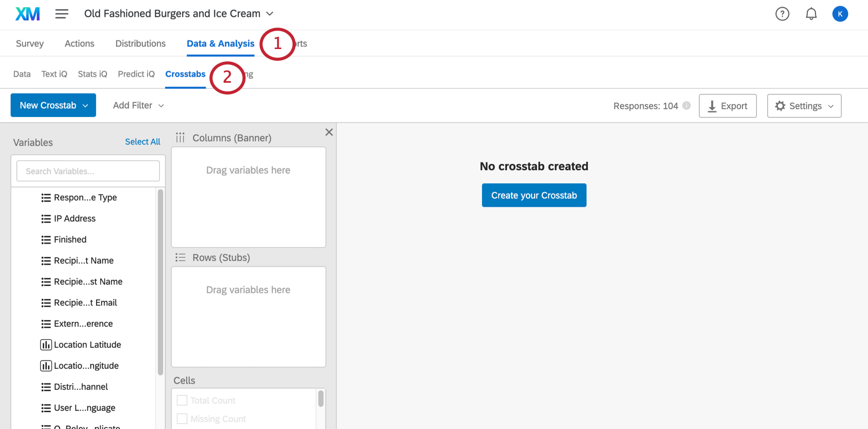This screenshot has height=429, width=868.
Task: Expand the project name dropdown
Action: click(x=270, y=14)
